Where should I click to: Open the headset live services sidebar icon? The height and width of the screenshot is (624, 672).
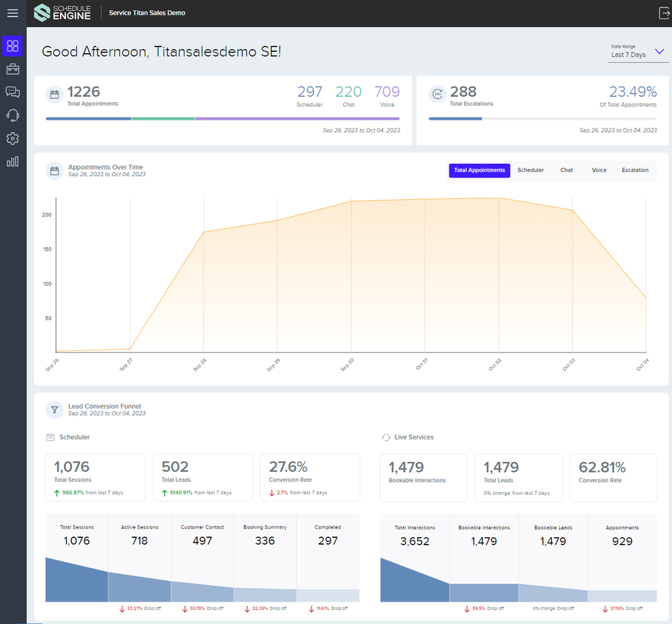coord(12,115)
